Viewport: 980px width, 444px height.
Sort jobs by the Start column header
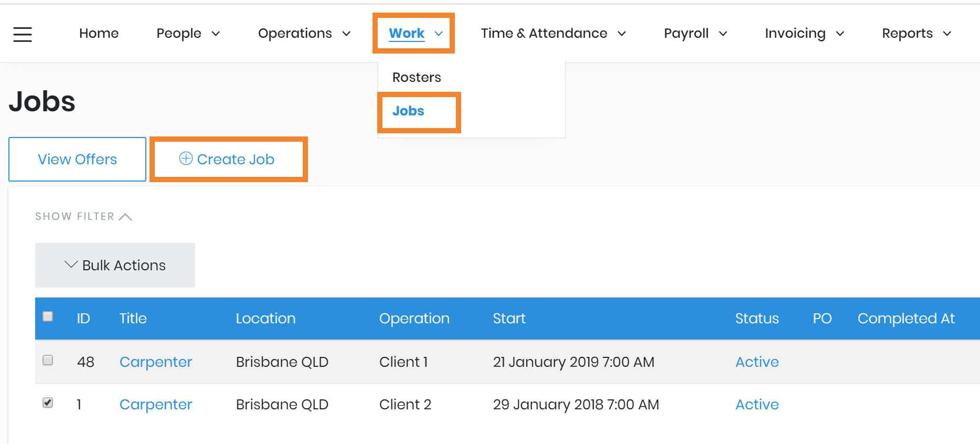tap(509, 319)
